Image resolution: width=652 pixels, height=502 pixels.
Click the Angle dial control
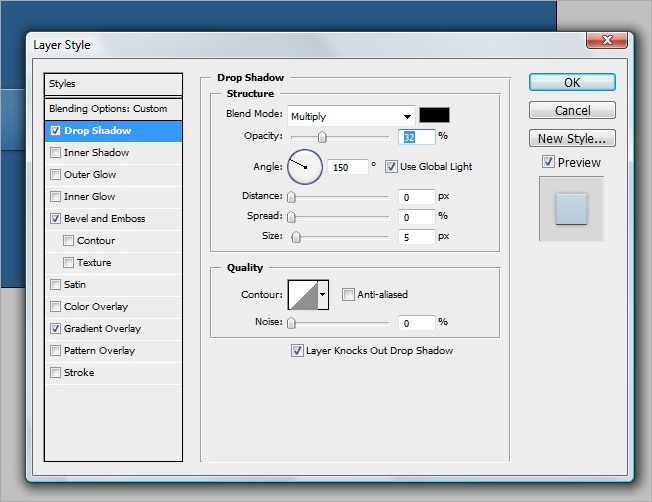(x=305, y=167)
